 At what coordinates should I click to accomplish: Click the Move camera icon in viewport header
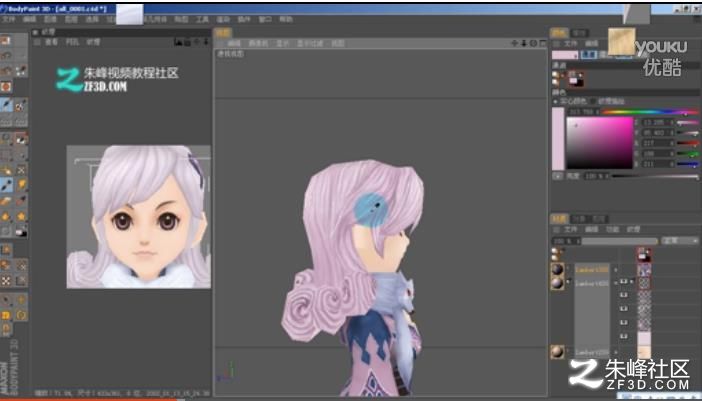[x=514, y=43]
